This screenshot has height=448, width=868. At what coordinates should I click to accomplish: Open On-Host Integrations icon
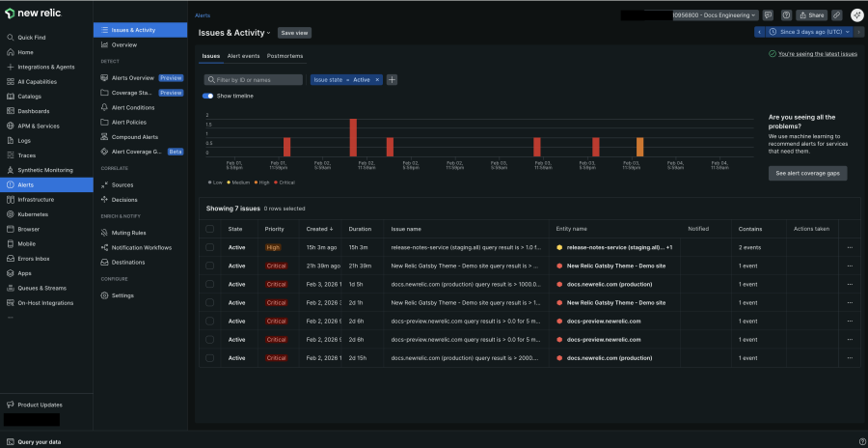tap(10, 303)
